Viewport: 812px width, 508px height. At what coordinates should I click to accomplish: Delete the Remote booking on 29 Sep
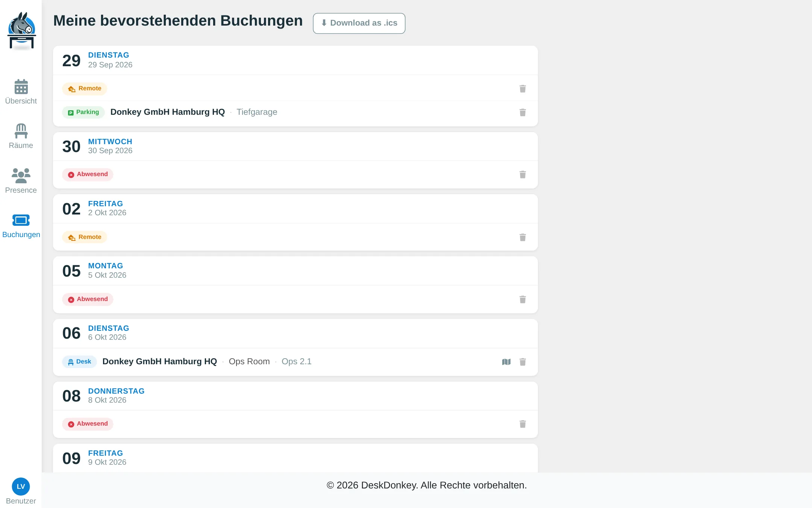pos(523,88)
